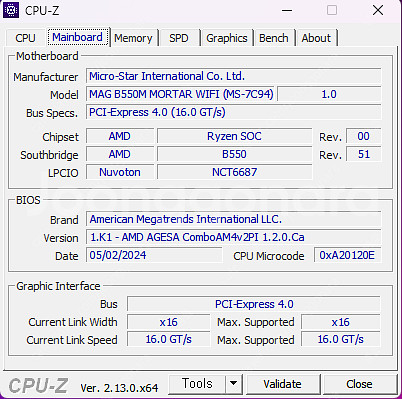
Task: Click the Southbridge label
Action: (49, 155)
